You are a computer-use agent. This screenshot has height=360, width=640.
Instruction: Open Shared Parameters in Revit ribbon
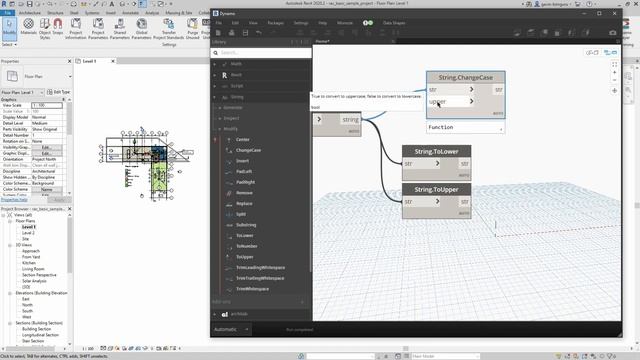(x=120, y=28)
